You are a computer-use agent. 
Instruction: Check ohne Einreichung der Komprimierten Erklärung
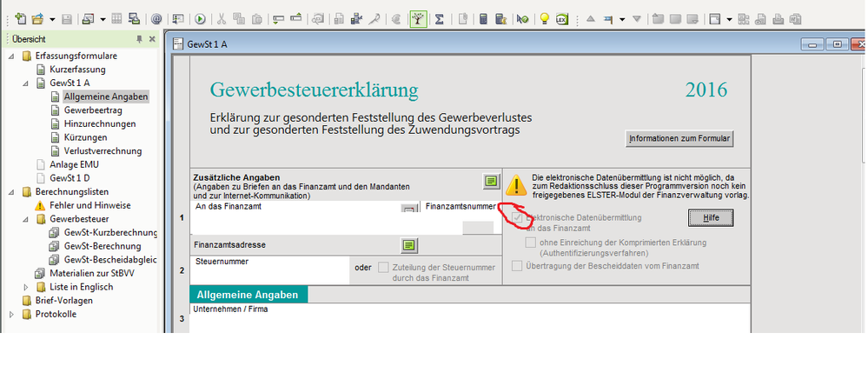pos(530,243)
